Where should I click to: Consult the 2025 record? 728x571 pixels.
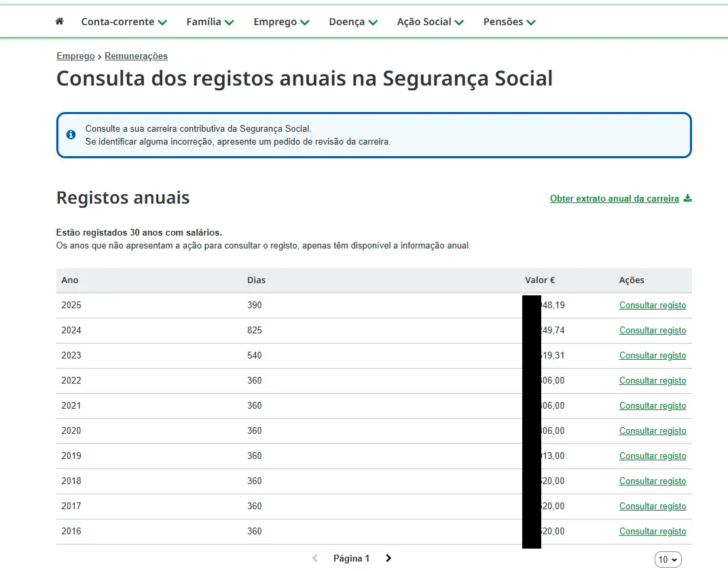coord(653,306)
